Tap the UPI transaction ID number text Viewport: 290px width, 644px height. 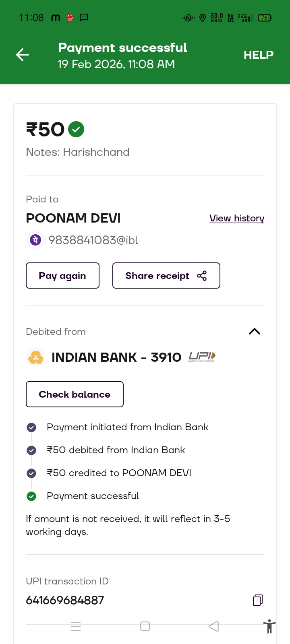65,600
